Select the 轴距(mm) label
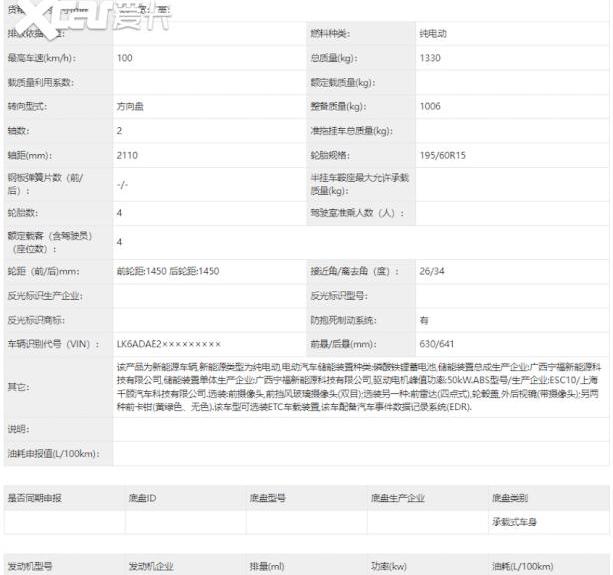613x575 pixels. click(x=30, y=155)
